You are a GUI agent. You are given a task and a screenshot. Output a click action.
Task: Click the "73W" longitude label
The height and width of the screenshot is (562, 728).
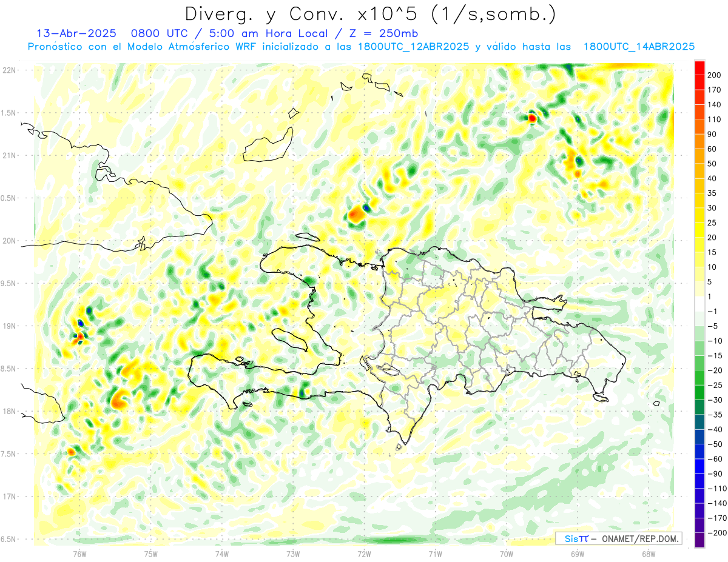tap(293, 554)
